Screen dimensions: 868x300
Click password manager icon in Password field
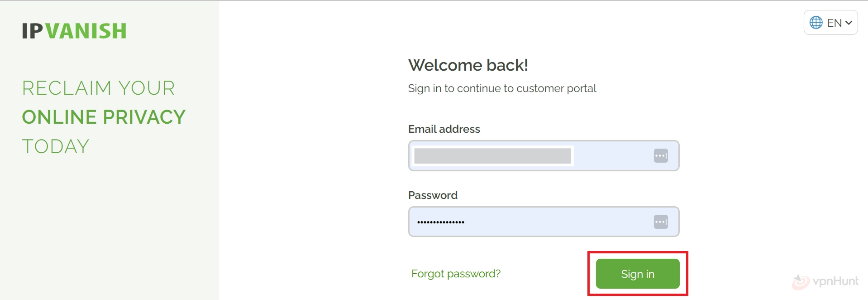coord(661,222)
